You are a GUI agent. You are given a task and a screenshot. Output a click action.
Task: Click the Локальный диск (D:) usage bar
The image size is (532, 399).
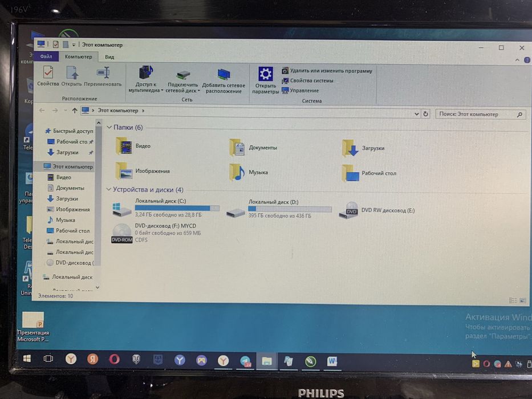click(x=290, y=209)
